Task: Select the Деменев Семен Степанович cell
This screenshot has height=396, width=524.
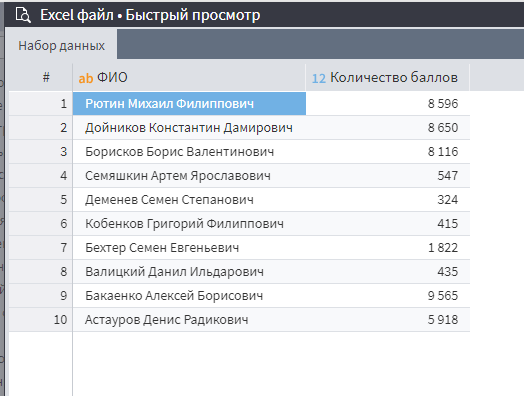Action: click(189, 200)
